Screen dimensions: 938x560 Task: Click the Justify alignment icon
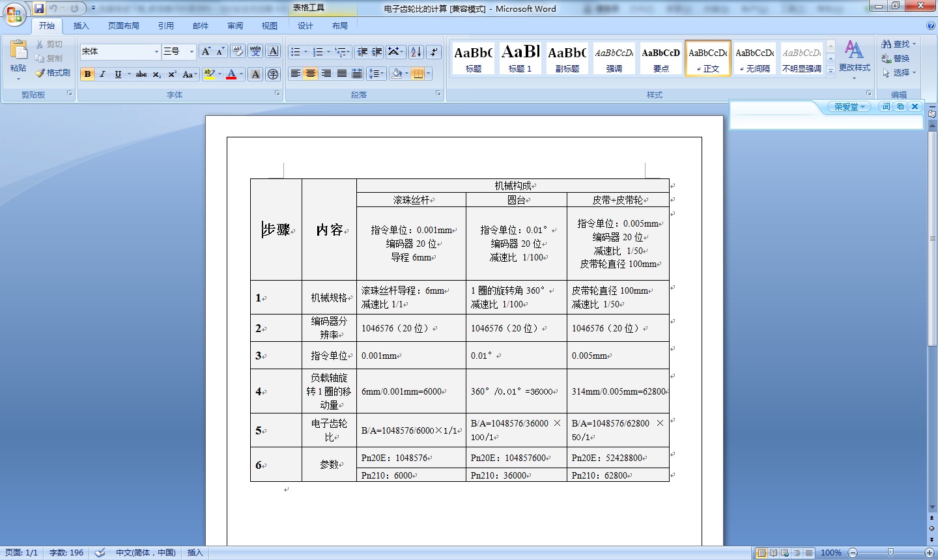coord(342,74)
